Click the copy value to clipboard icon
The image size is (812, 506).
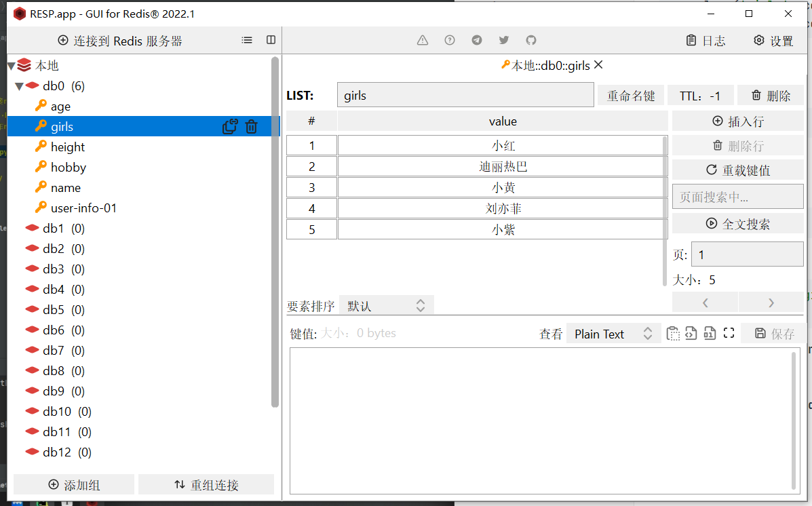tap(673, 334)
